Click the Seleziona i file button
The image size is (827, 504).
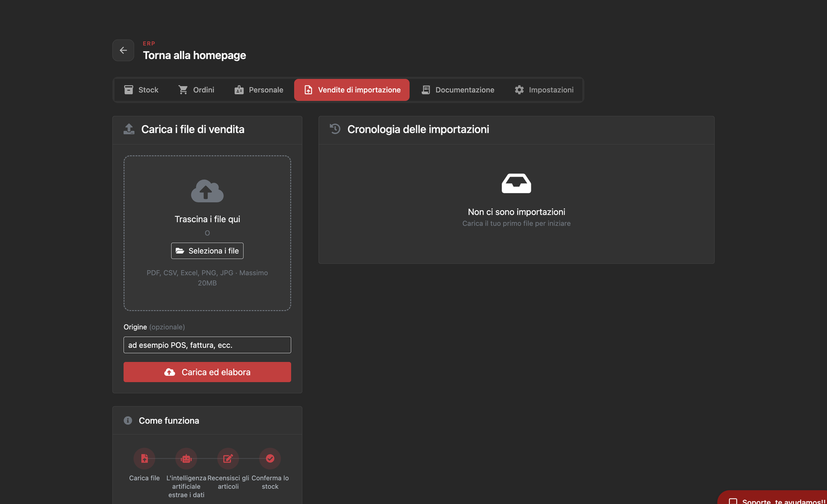point(207,251)
